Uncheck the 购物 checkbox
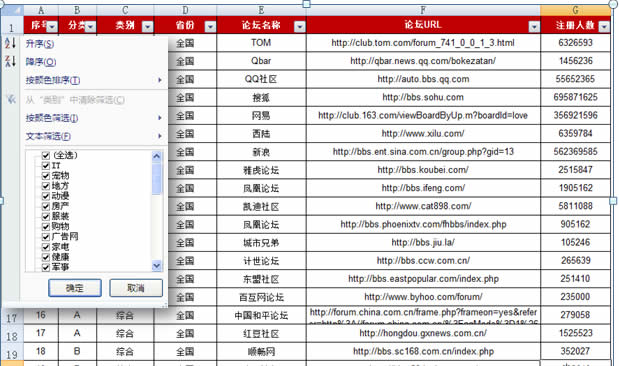 click(x=45, y=227)
